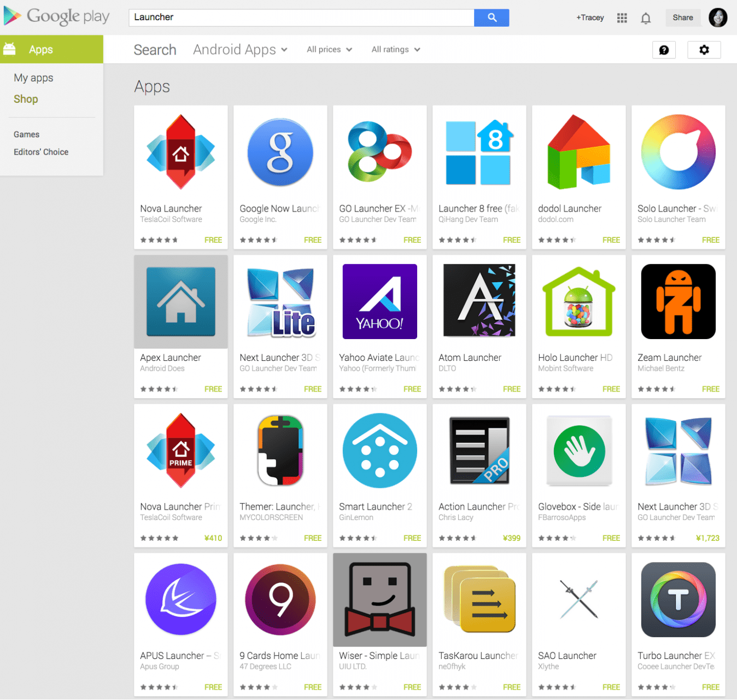This screenshot has width=737, height=700.
Task: Click the +Tracey profile link
Action: (590, 17)
